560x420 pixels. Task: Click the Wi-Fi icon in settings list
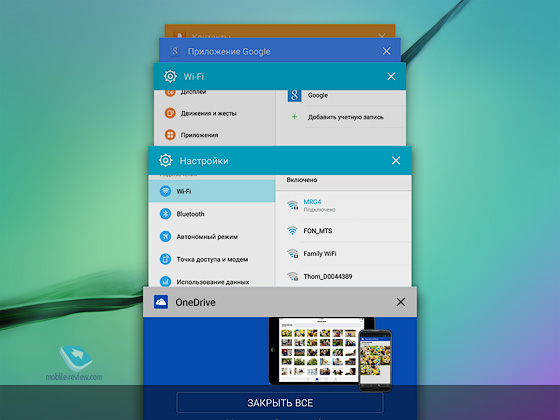point(165,191)
